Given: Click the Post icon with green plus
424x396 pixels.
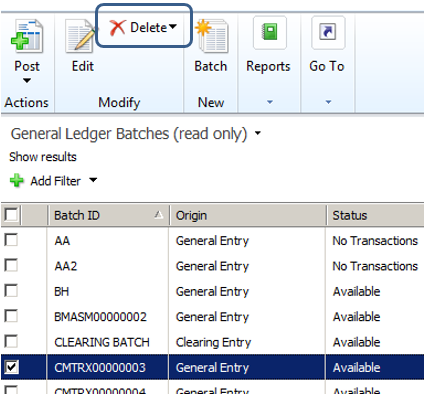Looking at the screenshot, I should [27, 36].
